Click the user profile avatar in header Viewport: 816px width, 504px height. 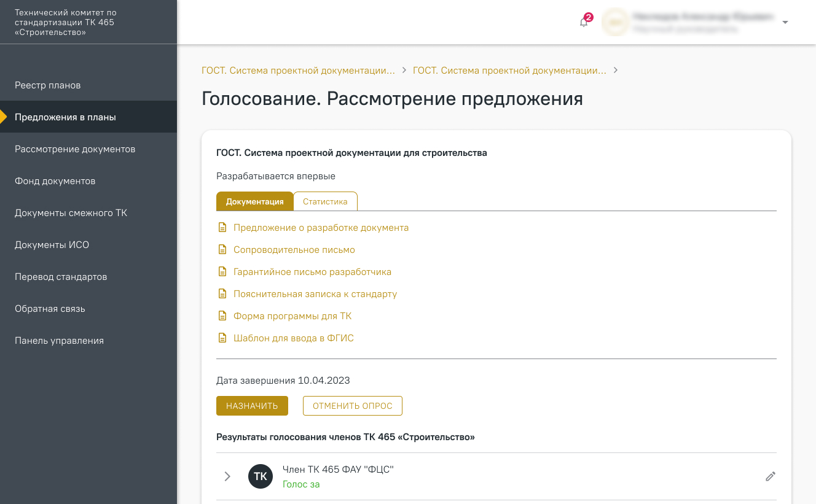[x=614, y=23]
